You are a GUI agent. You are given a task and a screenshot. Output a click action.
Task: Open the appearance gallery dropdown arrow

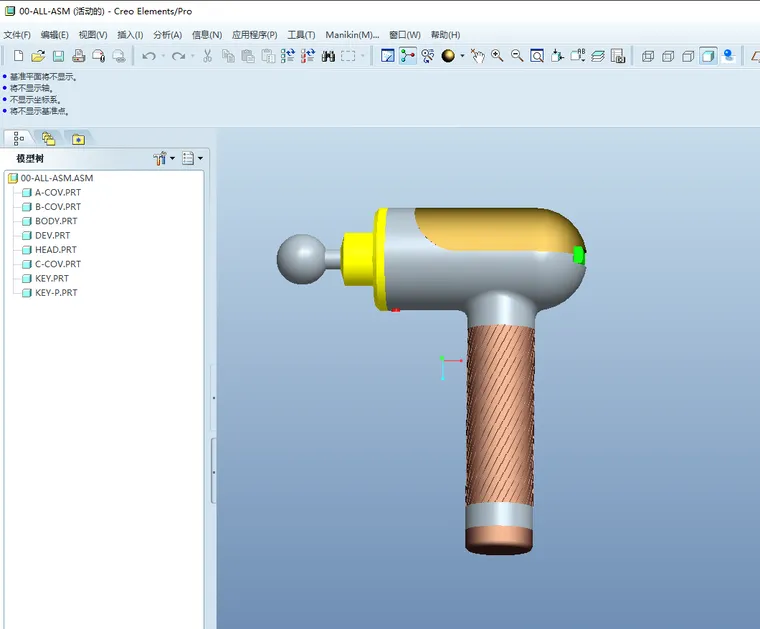[x=462, y=56]
